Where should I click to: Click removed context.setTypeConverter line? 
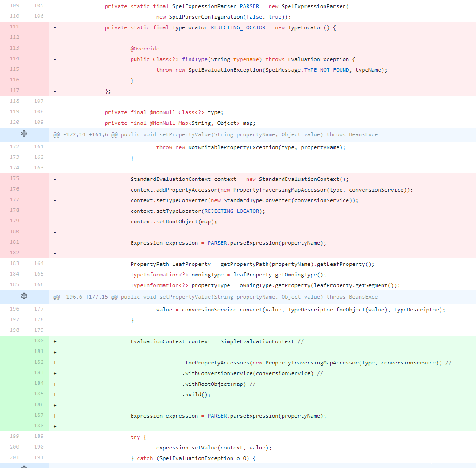pos(244,200)
